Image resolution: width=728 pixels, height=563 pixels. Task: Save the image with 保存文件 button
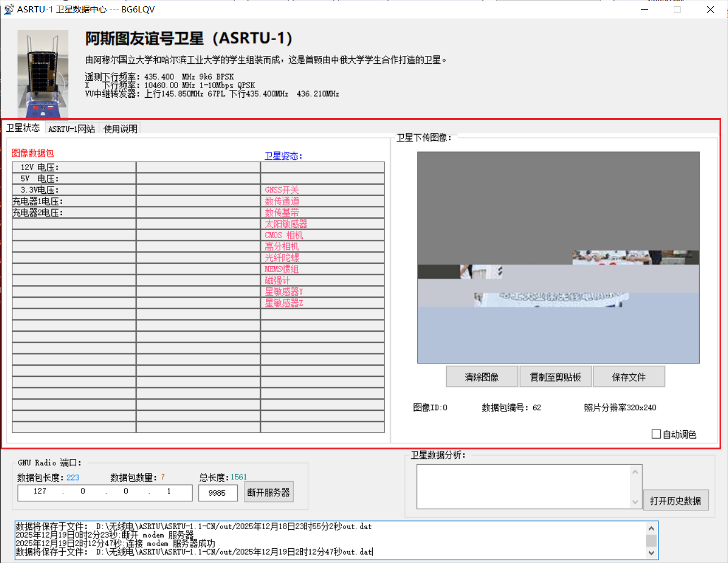pyautogui.click(x=629, y=377)
